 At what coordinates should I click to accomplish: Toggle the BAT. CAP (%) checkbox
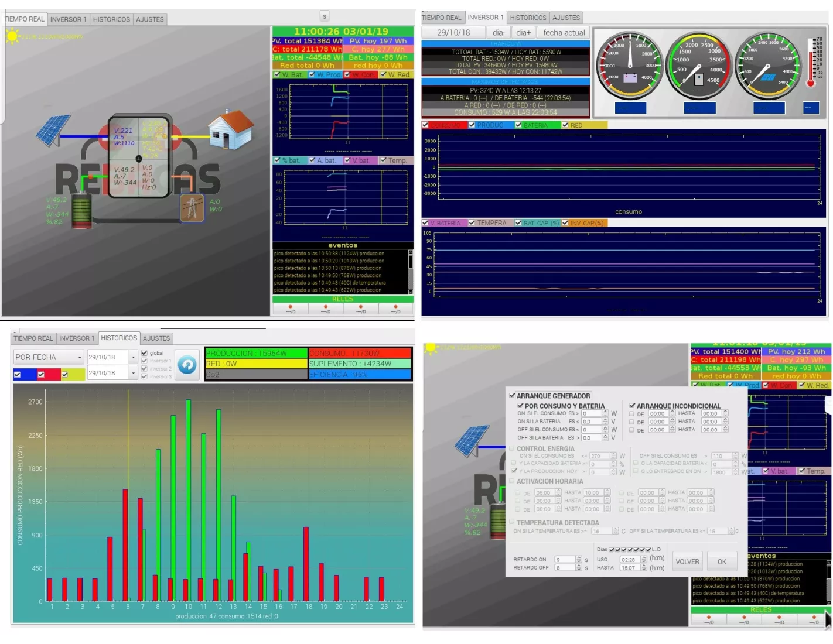[x=518, y=222]
